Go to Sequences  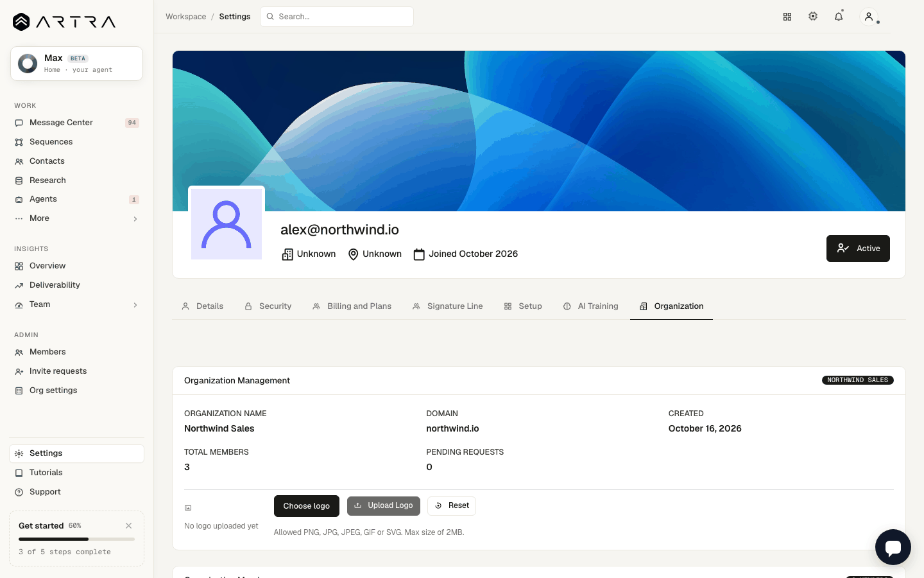[x=77, y=142]
